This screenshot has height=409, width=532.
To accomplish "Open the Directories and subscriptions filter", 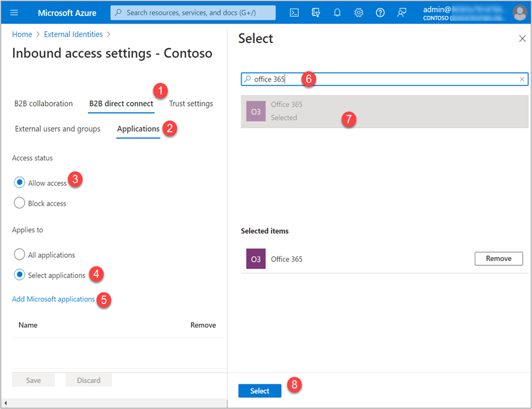I will pos(316,12).
